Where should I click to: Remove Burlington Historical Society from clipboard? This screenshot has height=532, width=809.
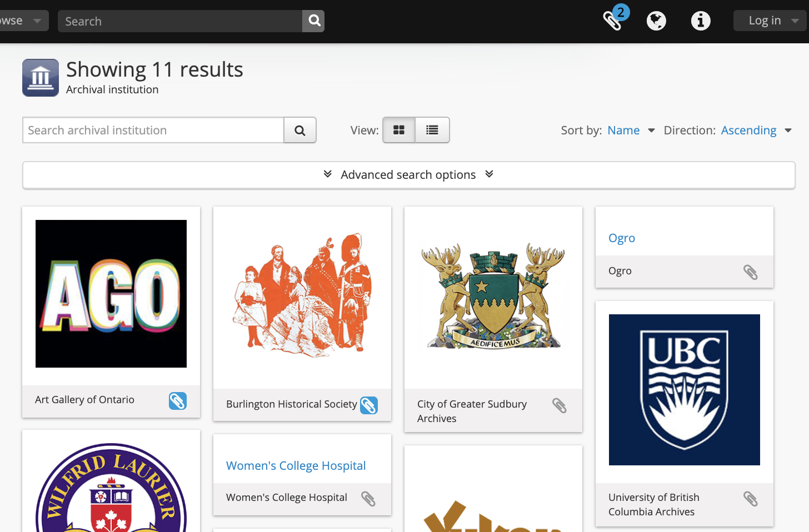tap(369, 405)
